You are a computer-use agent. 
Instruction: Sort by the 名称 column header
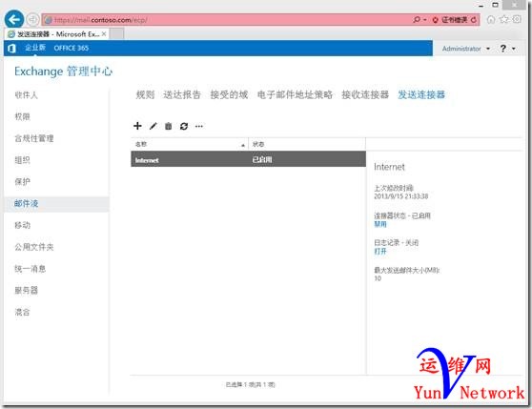point(190,145)
